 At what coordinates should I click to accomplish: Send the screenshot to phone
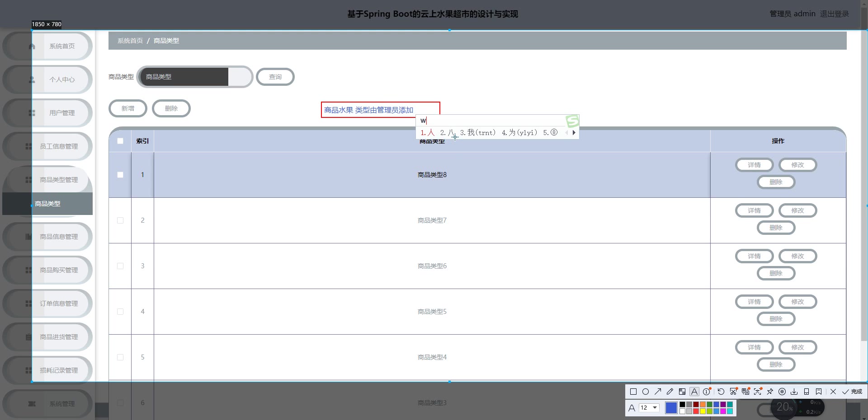(807, 392)
